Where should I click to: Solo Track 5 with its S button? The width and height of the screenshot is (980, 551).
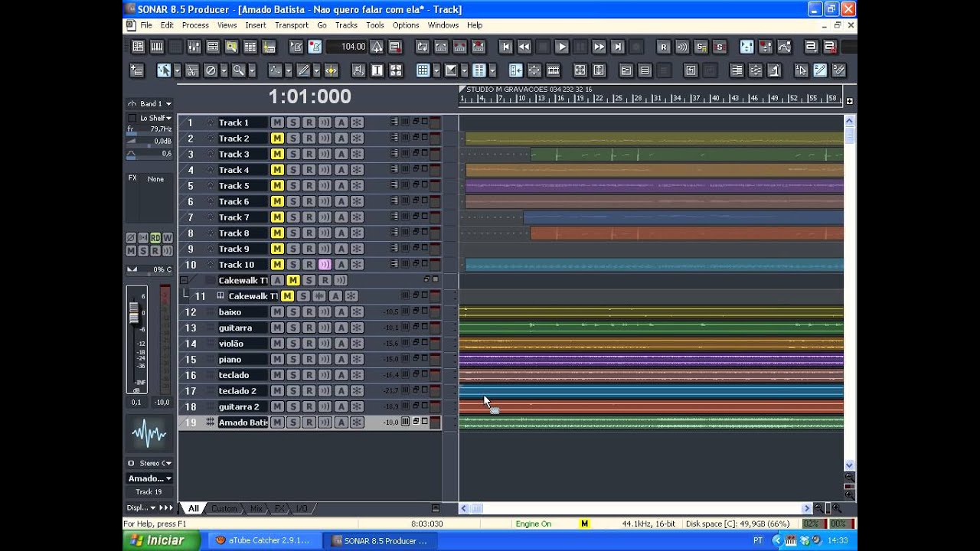click(292, 186)
